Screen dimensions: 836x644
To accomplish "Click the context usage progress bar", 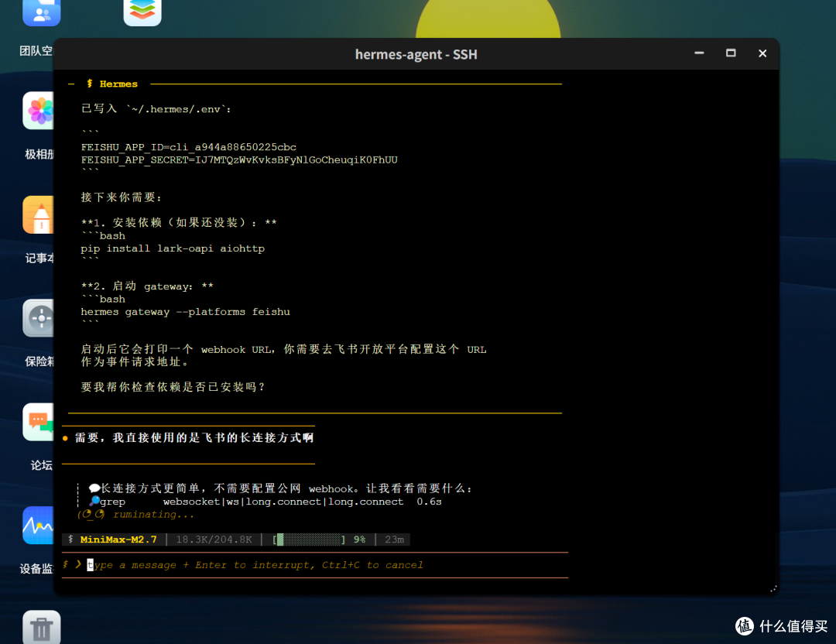I will 309,540.
